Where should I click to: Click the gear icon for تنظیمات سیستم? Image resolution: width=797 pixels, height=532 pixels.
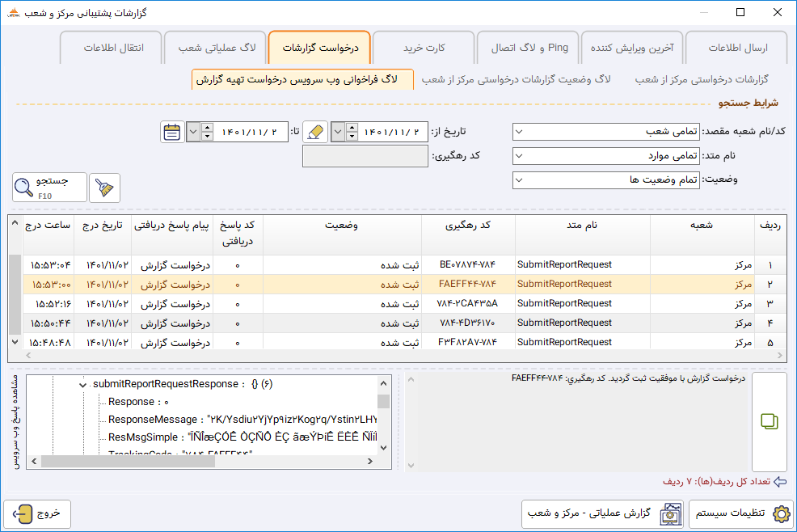tap(782, 513)
